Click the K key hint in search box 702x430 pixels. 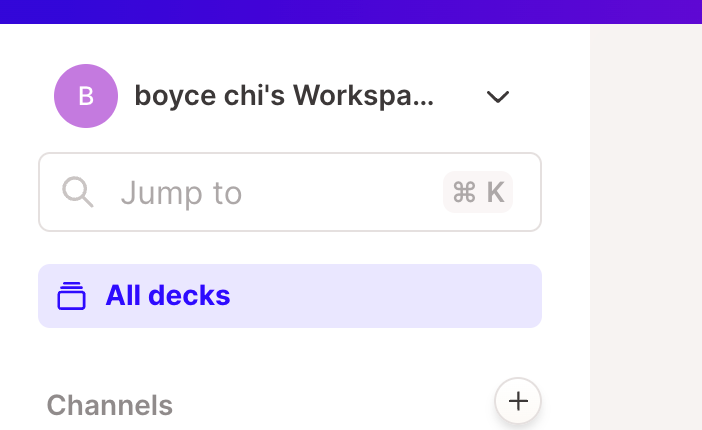point(496,192)
